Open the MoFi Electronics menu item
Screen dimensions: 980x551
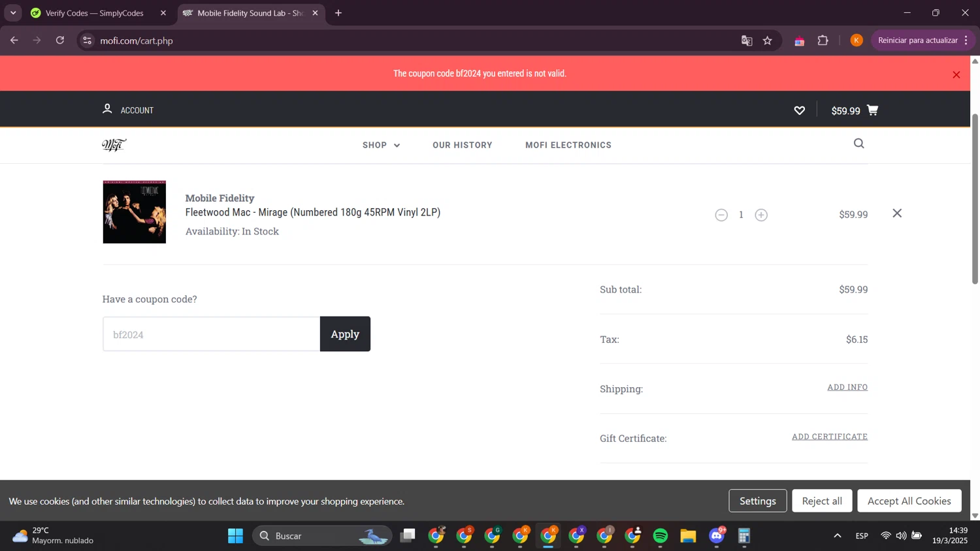tap(568, 145)
